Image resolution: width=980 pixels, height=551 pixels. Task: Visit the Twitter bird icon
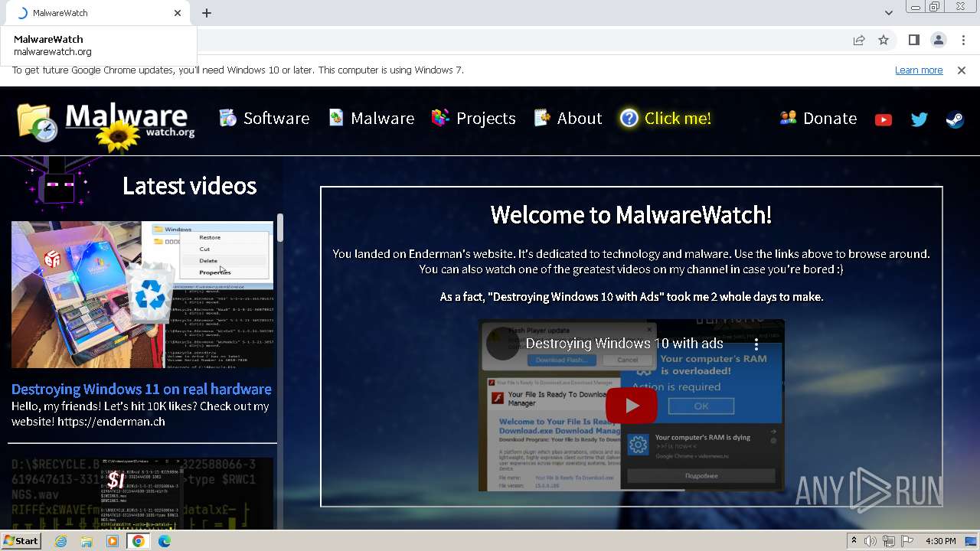click(x=919, y=119)
